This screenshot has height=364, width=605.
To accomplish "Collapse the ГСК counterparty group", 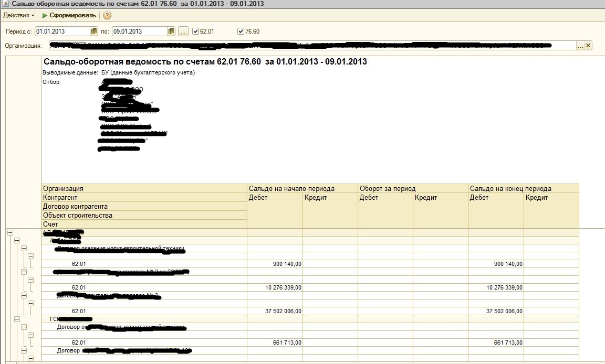I will click(17, 319).
